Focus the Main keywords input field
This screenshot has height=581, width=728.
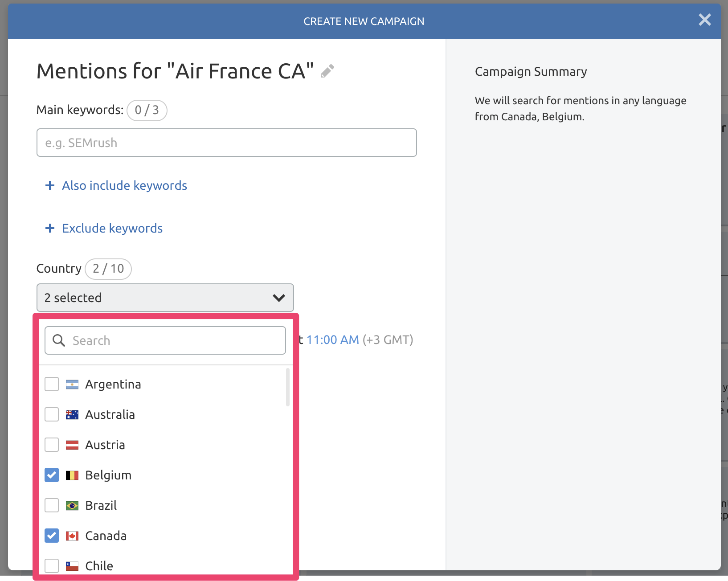tap(227, 143)
